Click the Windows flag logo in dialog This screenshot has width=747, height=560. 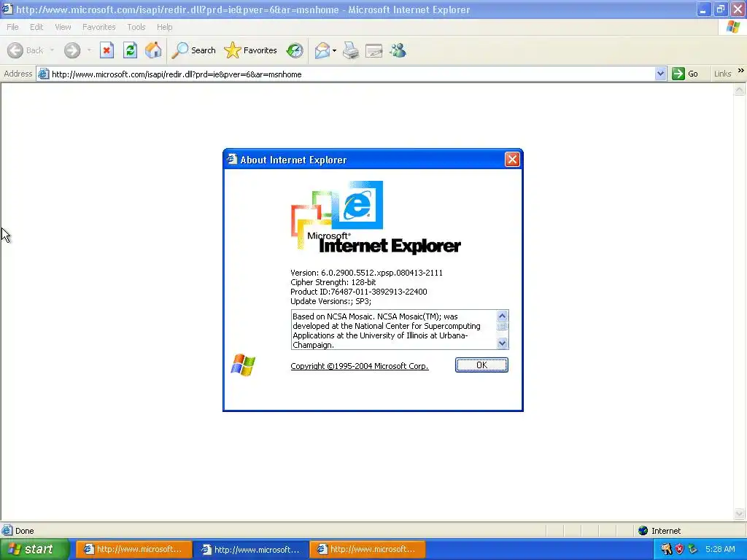point(243,365)
